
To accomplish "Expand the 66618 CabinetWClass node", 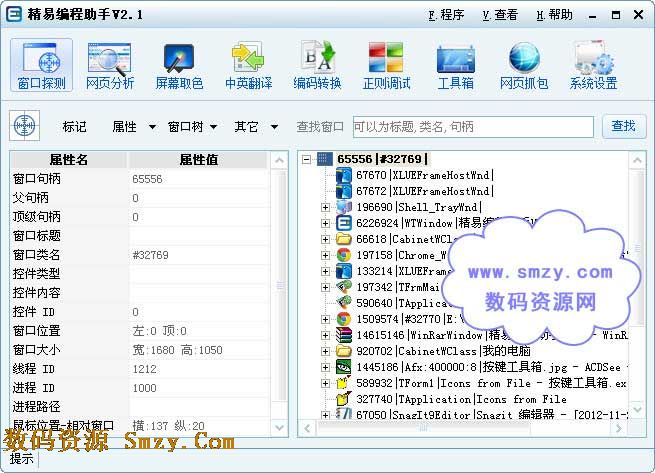I will click(325, 239).
